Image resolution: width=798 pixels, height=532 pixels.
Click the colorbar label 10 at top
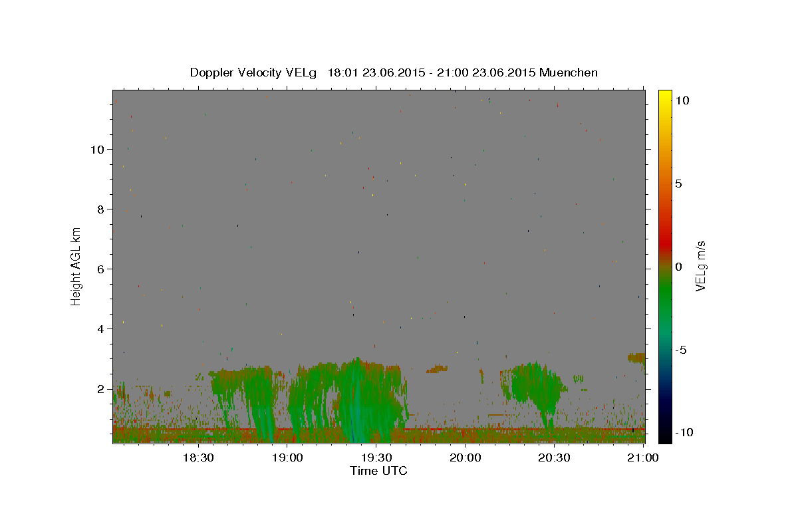[682, 100]
